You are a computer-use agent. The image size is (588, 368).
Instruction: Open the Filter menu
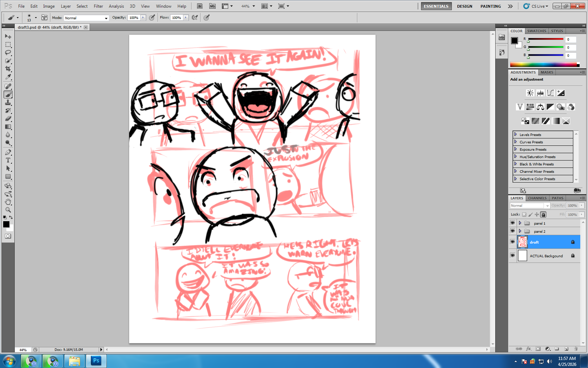tap(98, 6)
